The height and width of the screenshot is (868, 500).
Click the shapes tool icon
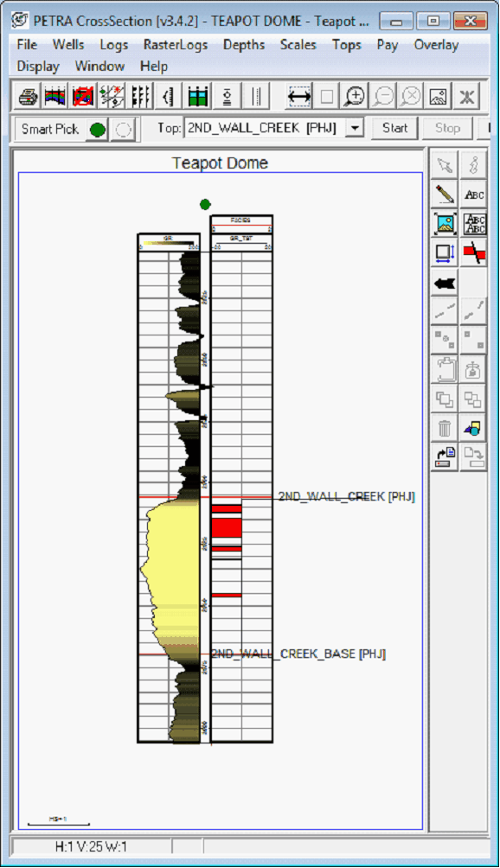(x=474, y=428)
